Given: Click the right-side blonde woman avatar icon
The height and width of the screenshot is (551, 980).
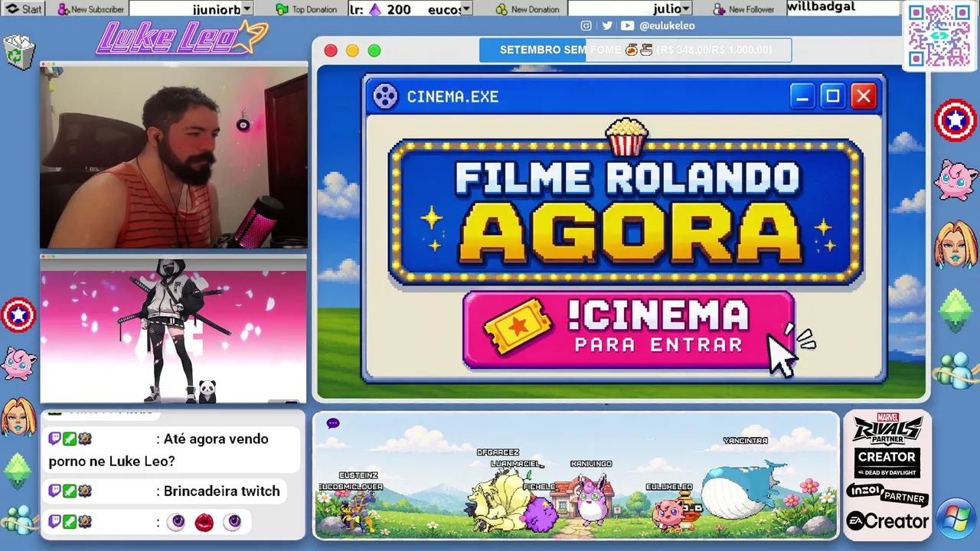Looking at the screenshot, I should pyautogui.click(x=956, y=243).
